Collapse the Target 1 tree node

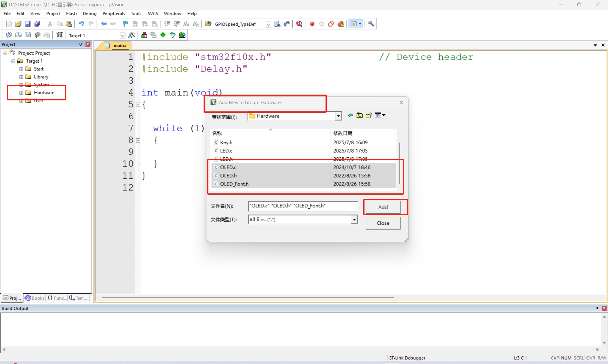click(x=13, y=61)
